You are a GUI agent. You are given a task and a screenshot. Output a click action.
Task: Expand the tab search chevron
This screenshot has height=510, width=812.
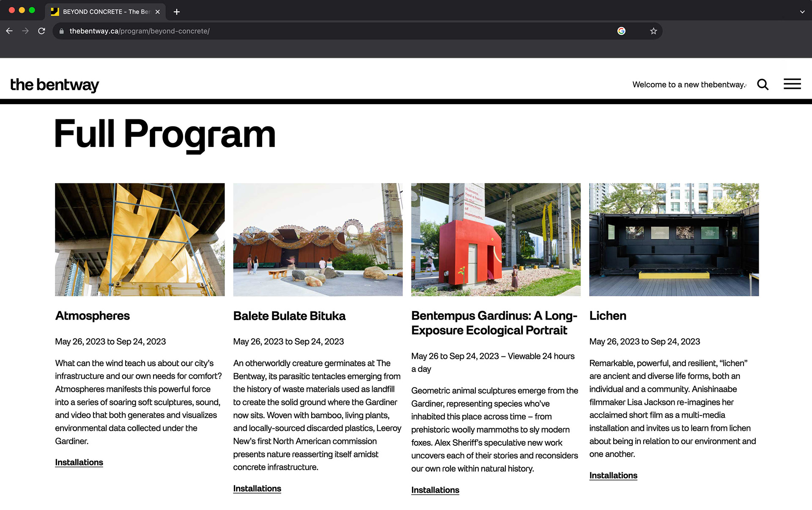coord(802,12)
